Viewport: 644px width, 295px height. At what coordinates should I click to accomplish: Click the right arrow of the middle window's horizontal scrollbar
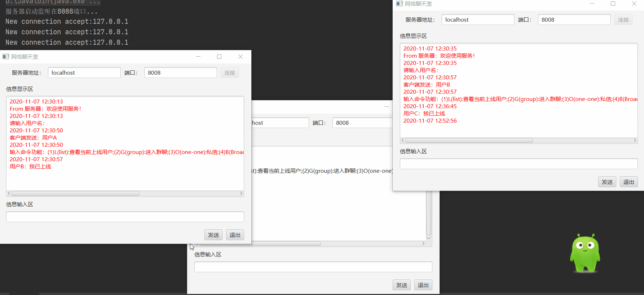[x=423, y=244]
